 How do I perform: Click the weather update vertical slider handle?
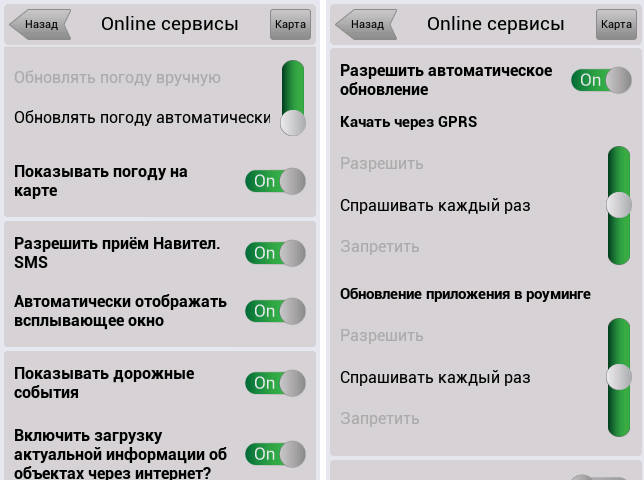[293, 122]
